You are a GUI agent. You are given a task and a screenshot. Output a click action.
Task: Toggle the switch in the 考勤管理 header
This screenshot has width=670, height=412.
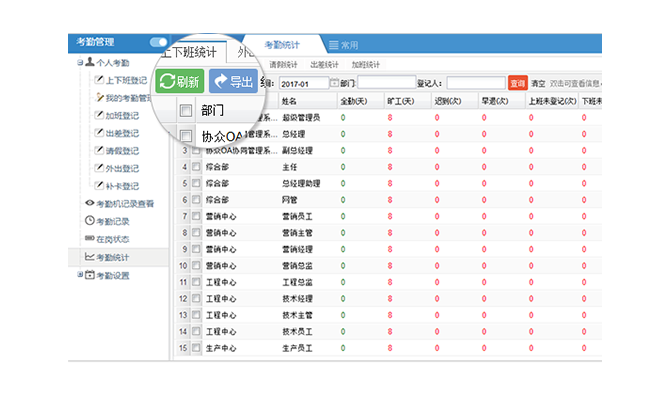pos(158,43)
